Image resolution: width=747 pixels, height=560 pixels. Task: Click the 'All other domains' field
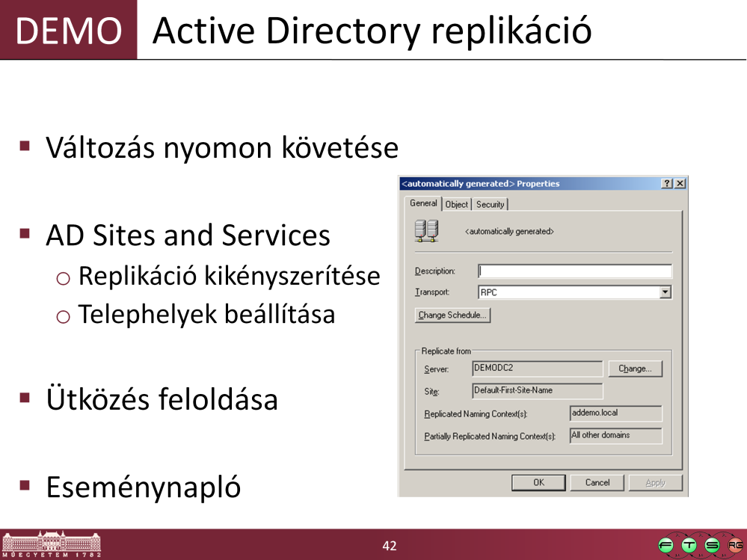(x=616, y=435)
